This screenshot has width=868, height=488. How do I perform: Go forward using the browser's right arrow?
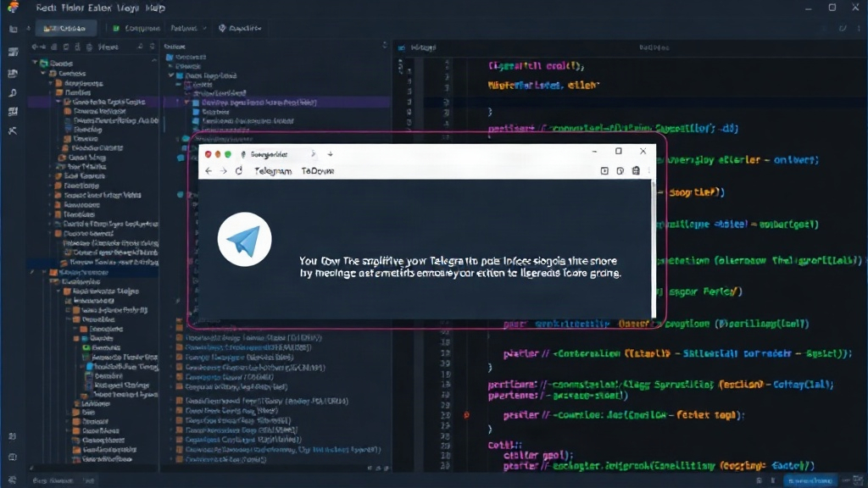(224, 171)
